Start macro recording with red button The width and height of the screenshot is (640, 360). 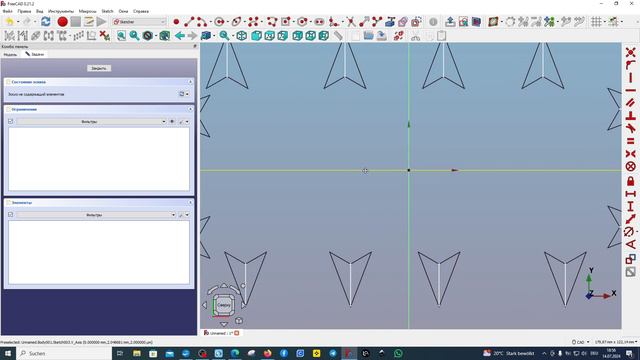pos(62,22)
